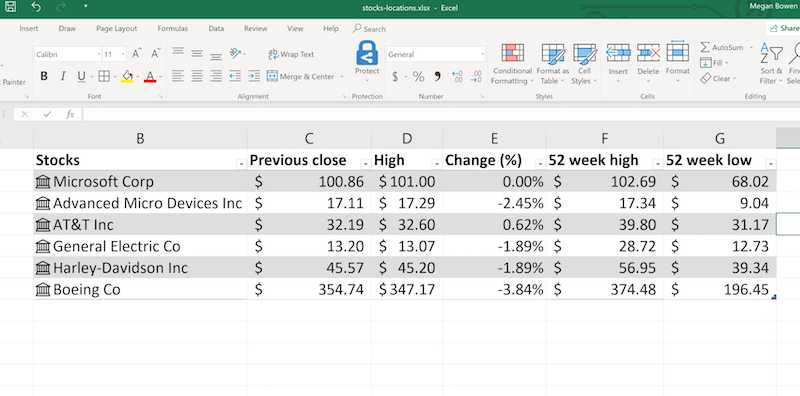The height and width of the screenshot is (396, 800).
Task: Toggle Underline formatting
Action: pyautogui.click(x=81, y=77)
